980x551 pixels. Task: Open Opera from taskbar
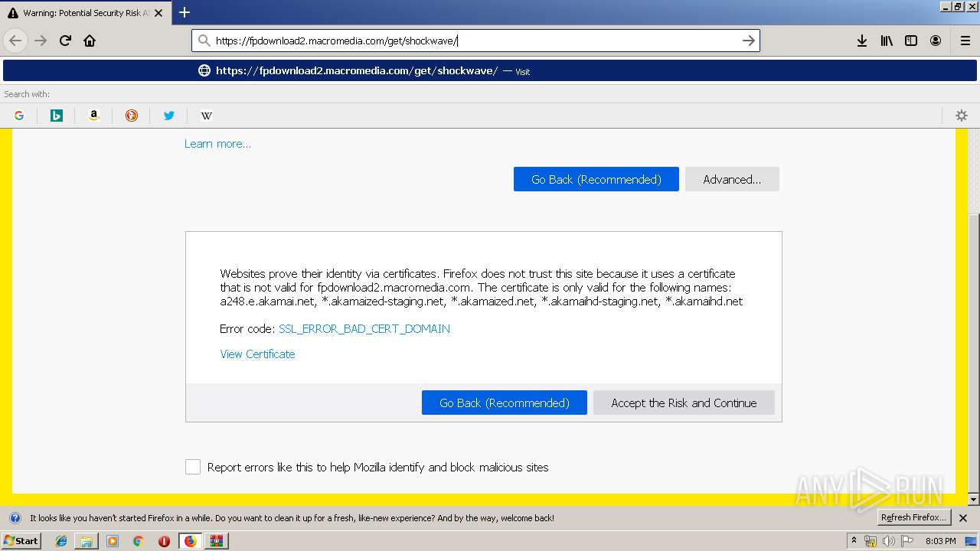coord(164,541)
